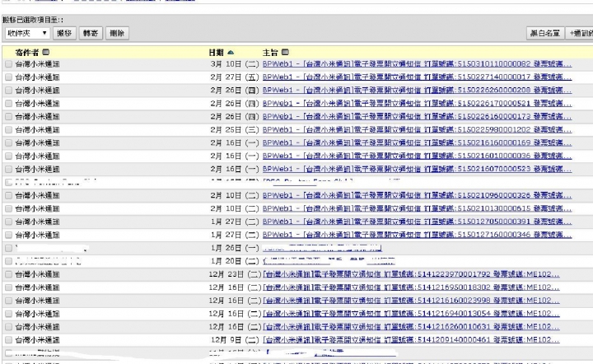The image size is (593, 364).
Task: Open the email with order 5141223970001792
Action: click(411, 274)
